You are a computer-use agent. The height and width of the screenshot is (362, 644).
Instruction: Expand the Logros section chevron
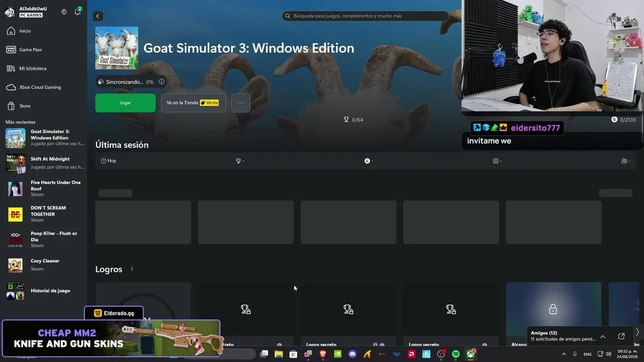132,269
